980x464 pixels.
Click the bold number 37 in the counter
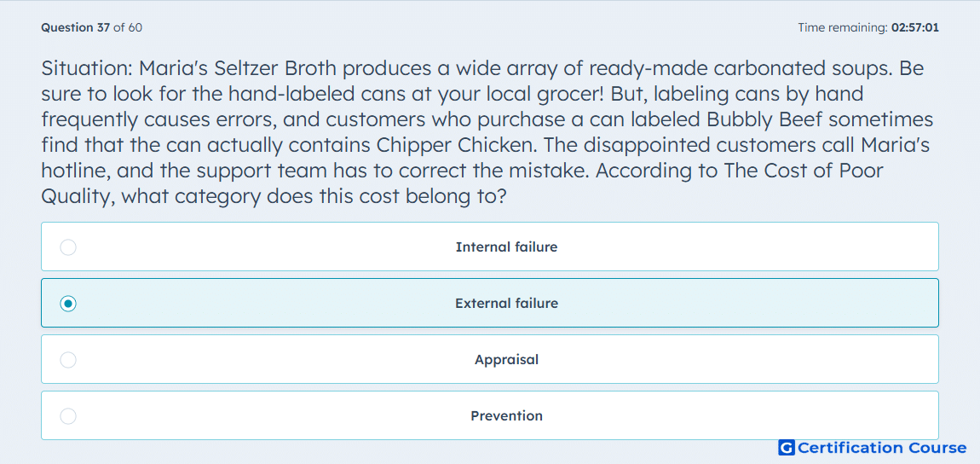pyautogui.click(x=103, y=27)
